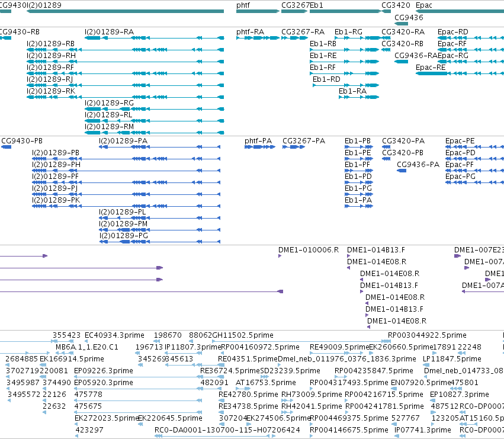Screen dimensions: 504x439
Task: Click the CG3420-RB transcript label
Action: (402, 44)
